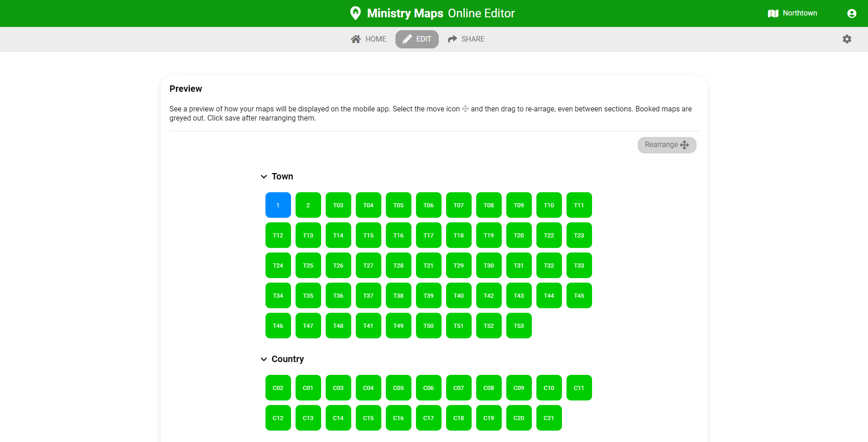
Task: Click map tile T26
Action: 338,265
